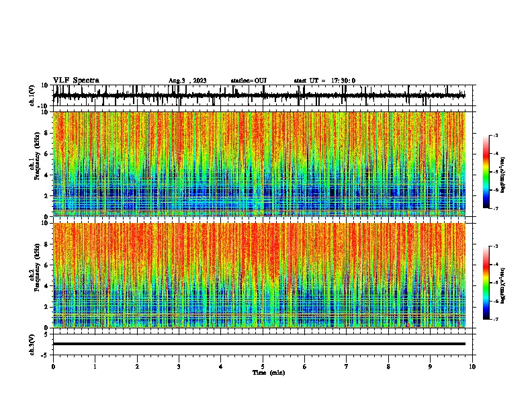Click the ch.1 voltage waveform trace

259,95
